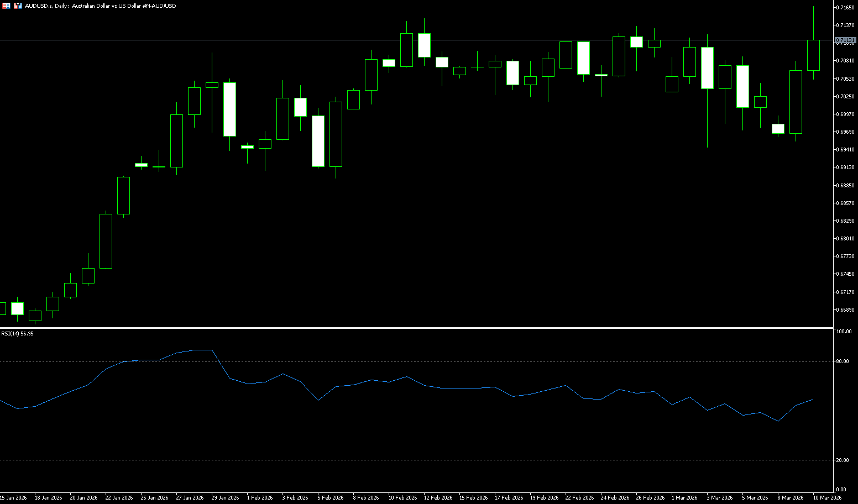Screen dimensions: 858x504
Task: Select the 1 Mar 2026 date label
Action: (x=684, y=498)
